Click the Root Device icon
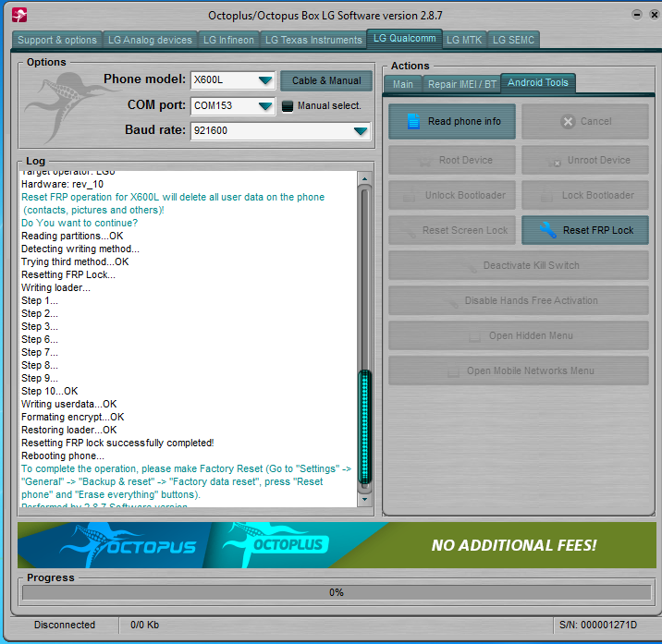The width and height of the screenshot is (662, 644). click(425, 161)
